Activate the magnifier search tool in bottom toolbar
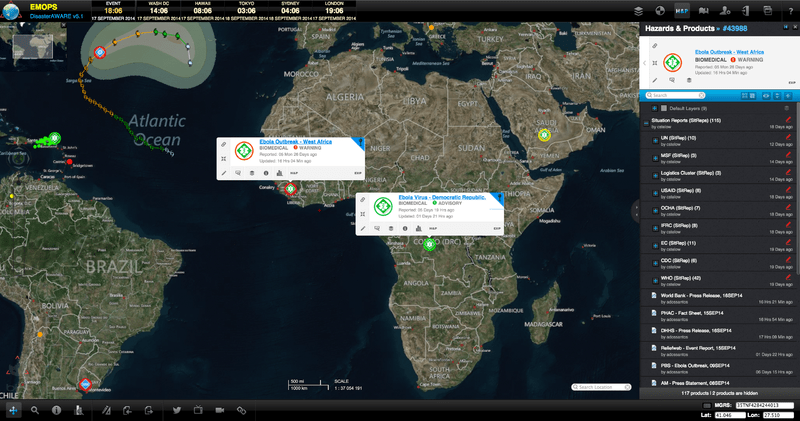The image size is (800, 421). 34,410
